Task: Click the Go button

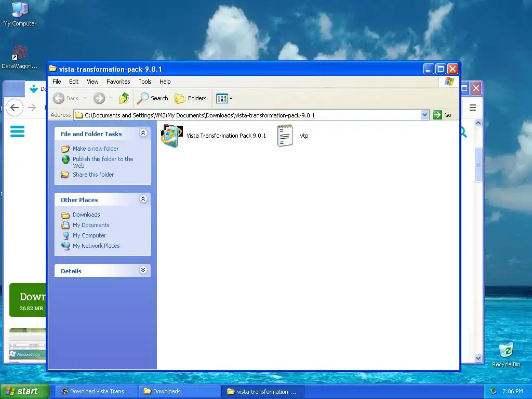Action: coord(442,115)
